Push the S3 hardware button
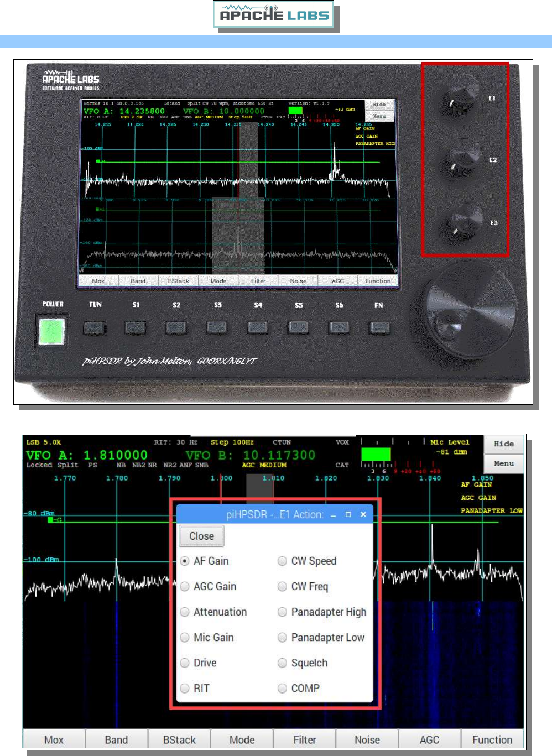The width and height of the screenshot is (552, 756). tap(217, 328)
